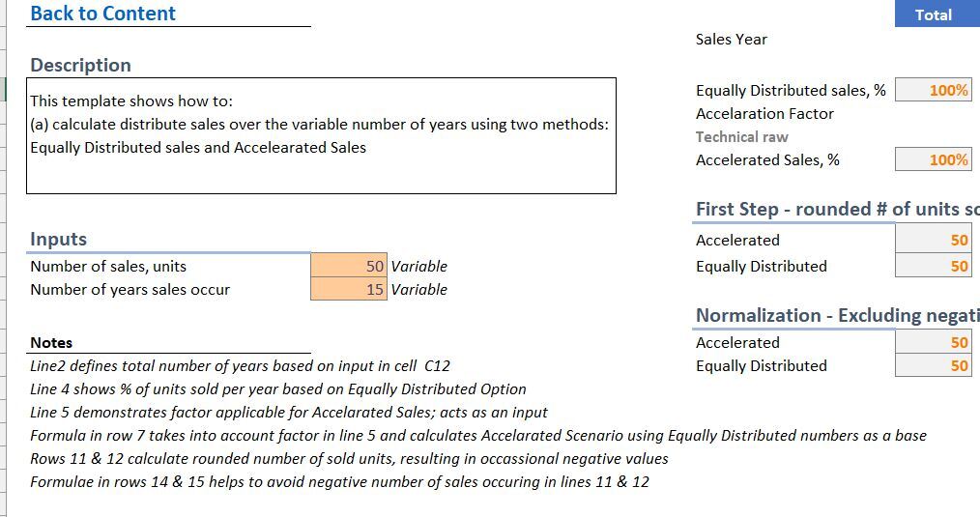Select the First Step Equally Distributed 50 cell

[x=933, y=266]
